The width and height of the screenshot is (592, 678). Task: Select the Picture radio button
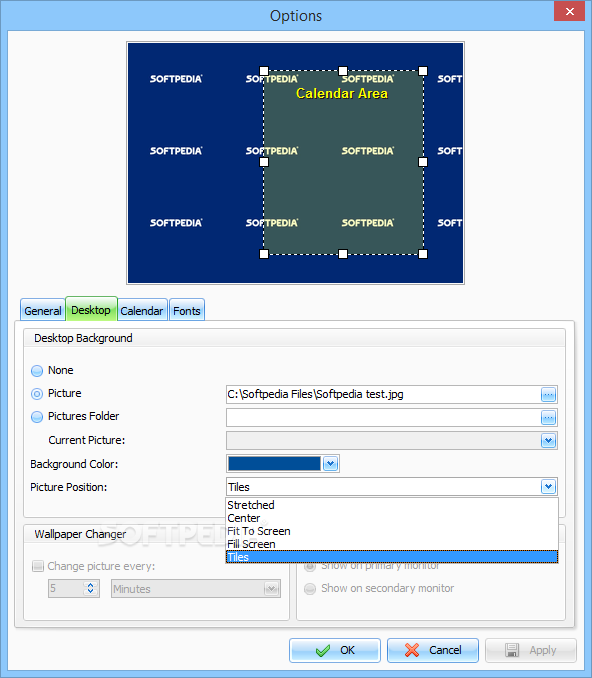pos(37,394)
